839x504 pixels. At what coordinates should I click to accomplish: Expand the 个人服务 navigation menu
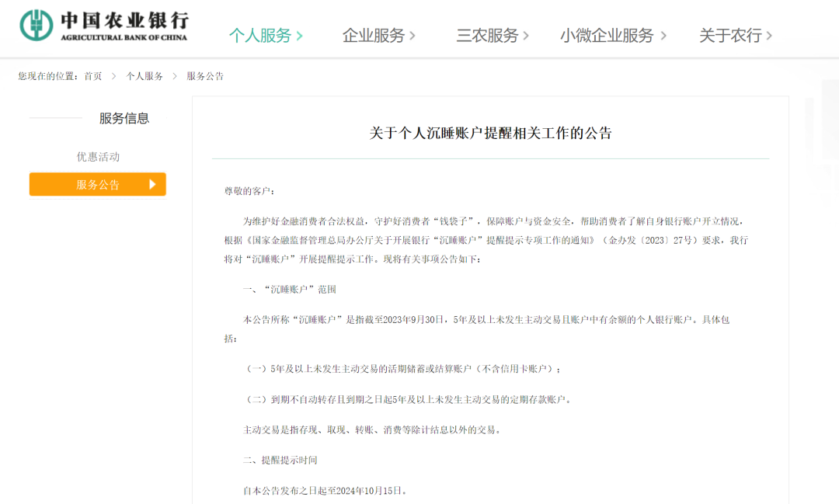(x=264, y=36)
